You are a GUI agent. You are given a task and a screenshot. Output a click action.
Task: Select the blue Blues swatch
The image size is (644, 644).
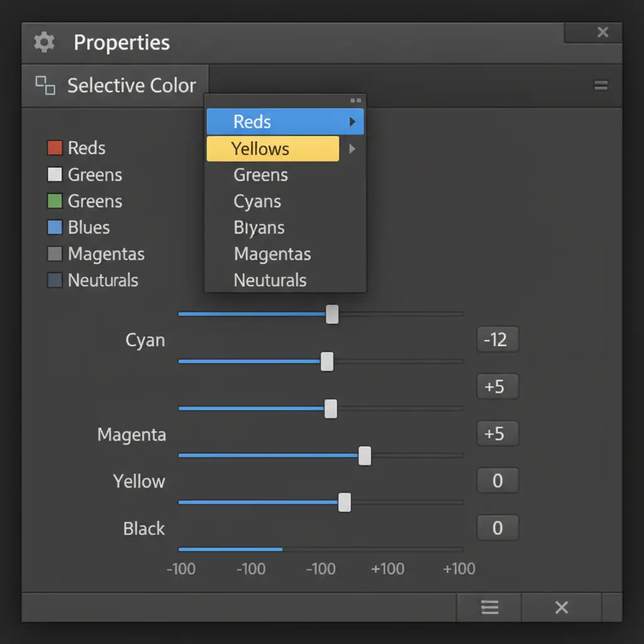coord(55,227)
